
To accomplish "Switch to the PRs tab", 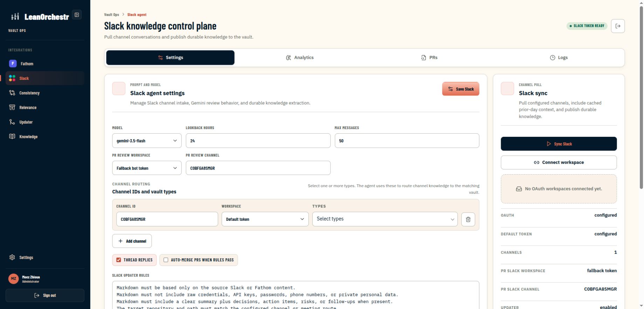I will point(429,58).
